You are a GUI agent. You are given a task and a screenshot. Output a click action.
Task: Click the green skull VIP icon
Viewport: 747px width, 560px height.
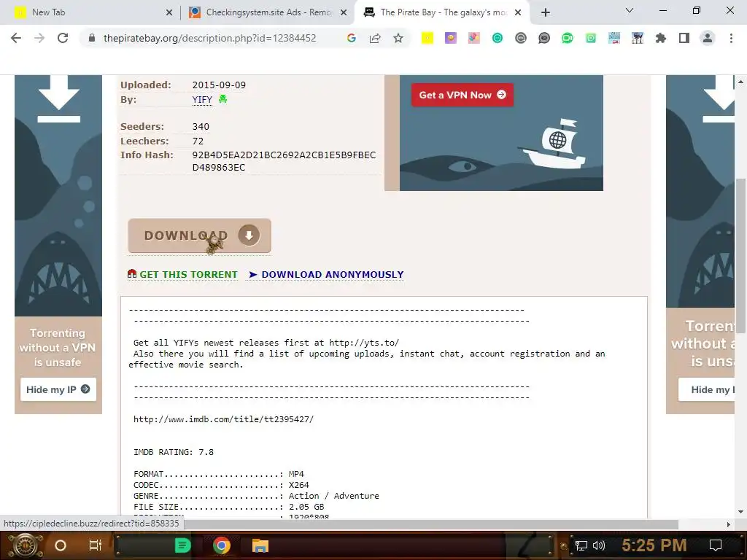222,99
